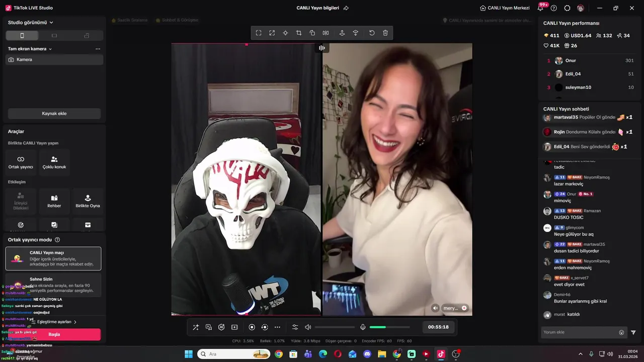Select the CANLI Yayın maçı mode
This screenshot has height=362, width=644.
pyautogui.click(x=53, y=258)
